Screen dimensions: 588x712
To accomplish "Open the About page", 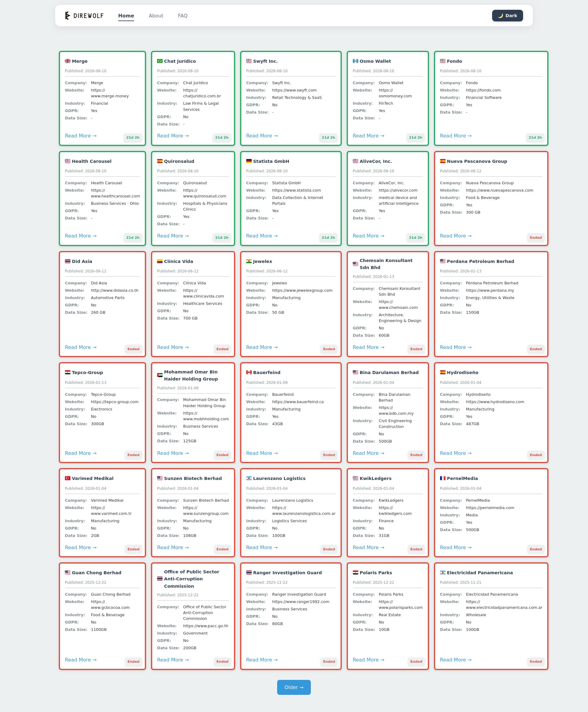I will 156,16.
